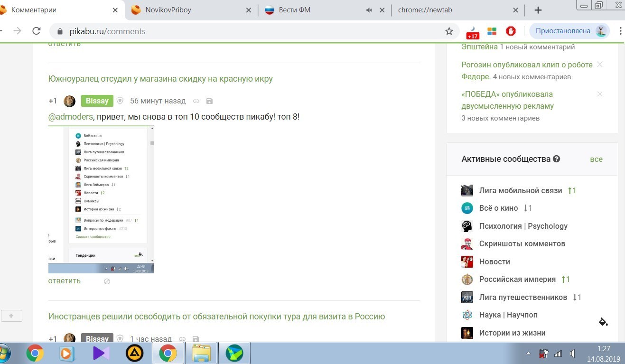Go forward using the browser arrow
The image size is (625, 364).
pos(17,31)
